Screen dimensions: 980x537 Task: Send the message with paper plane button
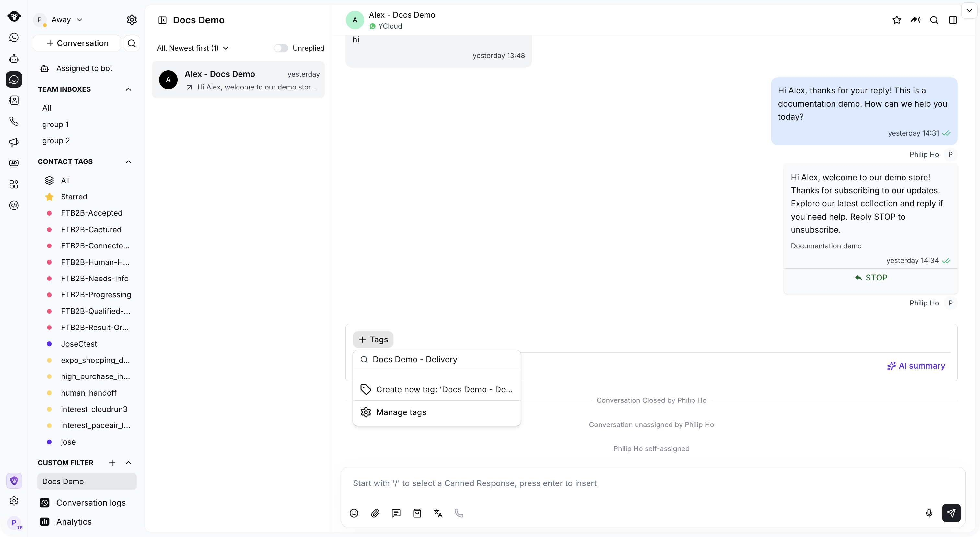(x=951, y=513)
